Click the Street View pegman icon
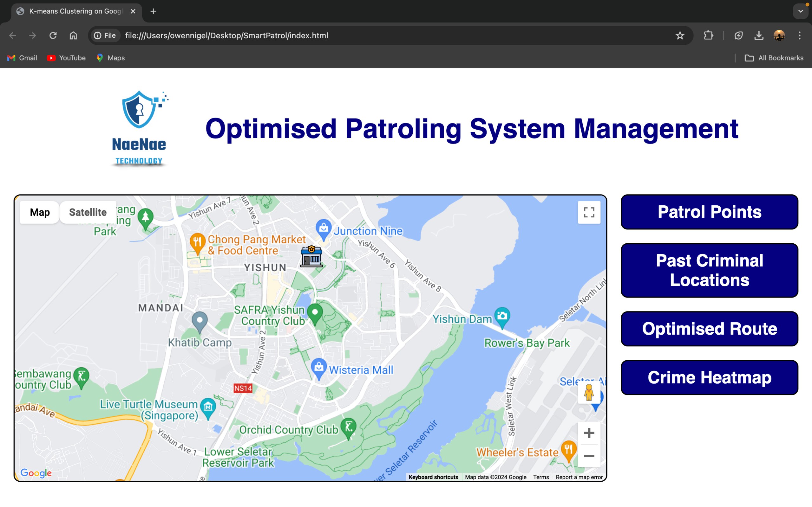The width and height of the screenshot is (812, 507). coord(589,393)
